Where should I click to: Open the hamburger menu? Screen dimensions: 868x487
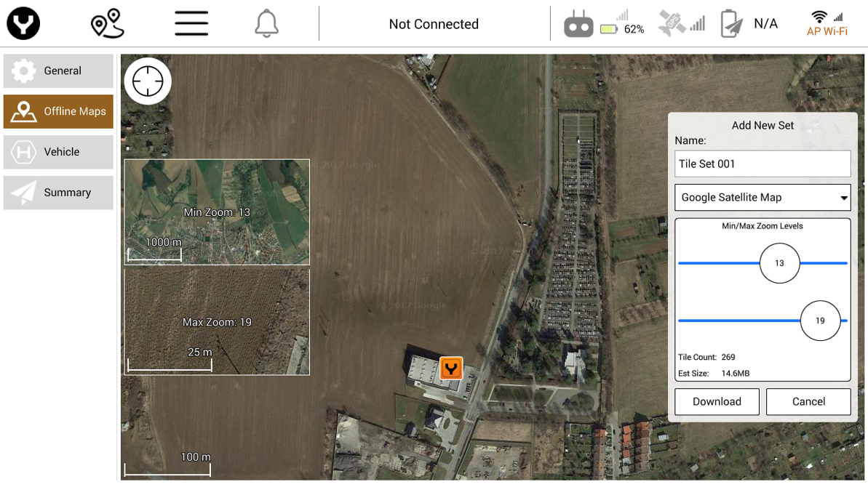(x=191, y=23)
